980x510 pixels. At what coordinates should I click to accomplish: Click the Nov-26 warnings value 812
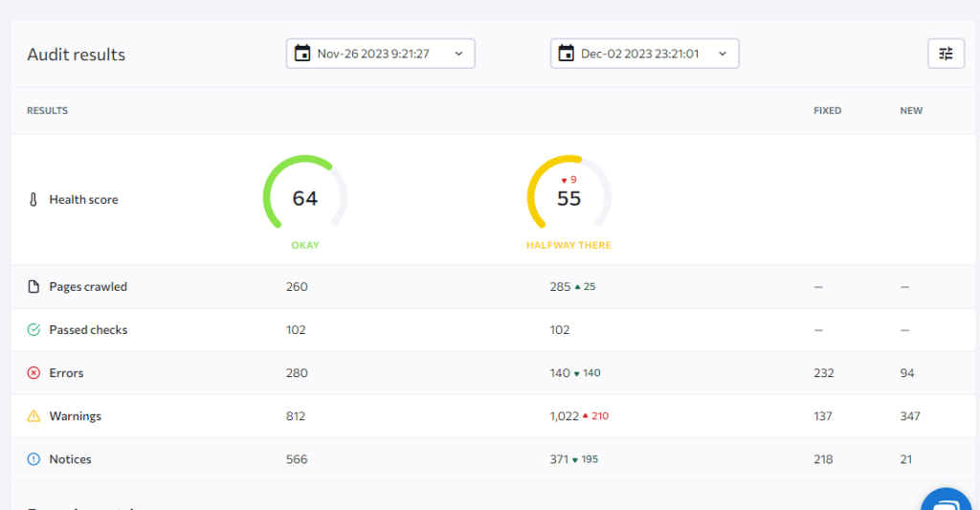[296, 415]
